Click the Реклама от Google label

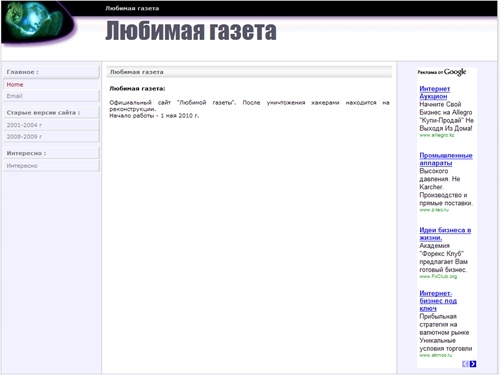pos(442,72)
